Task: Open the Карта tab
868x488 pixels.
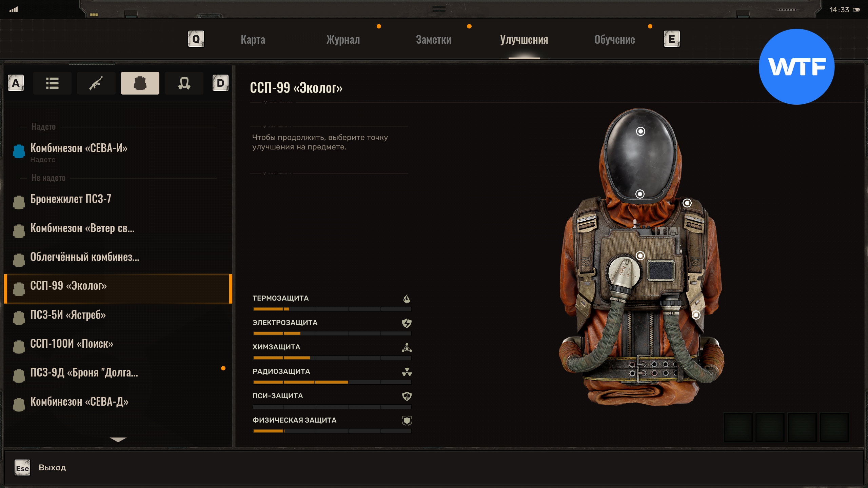Action: click(x=253, y=40)
